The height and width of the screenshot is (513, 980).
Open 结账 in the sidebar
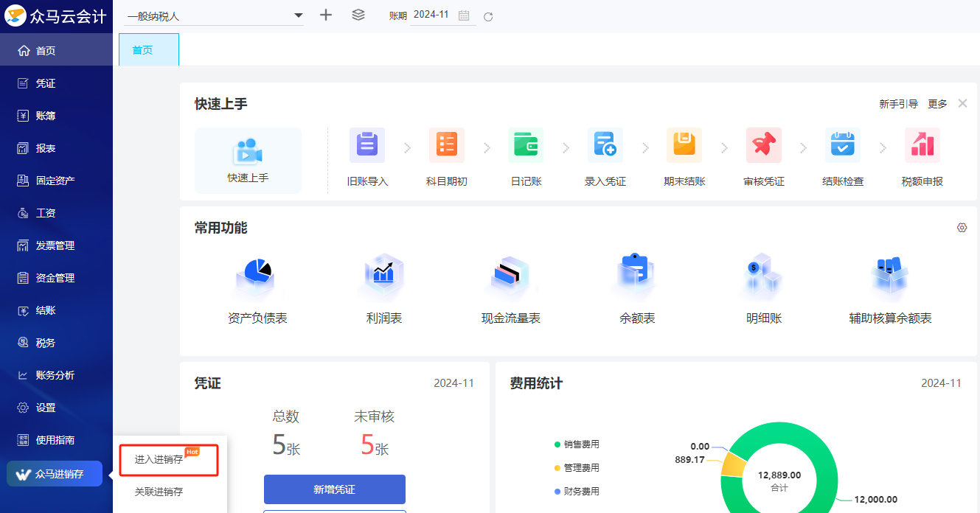pos(56,310)
